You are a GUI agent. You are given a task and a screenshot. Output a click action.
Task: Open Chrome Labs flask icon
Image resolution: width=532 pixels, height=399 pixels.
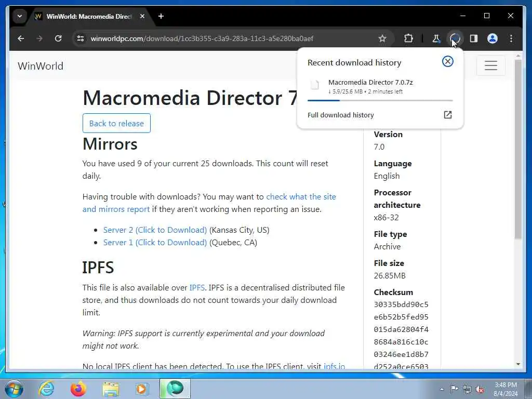pos(436,38)
